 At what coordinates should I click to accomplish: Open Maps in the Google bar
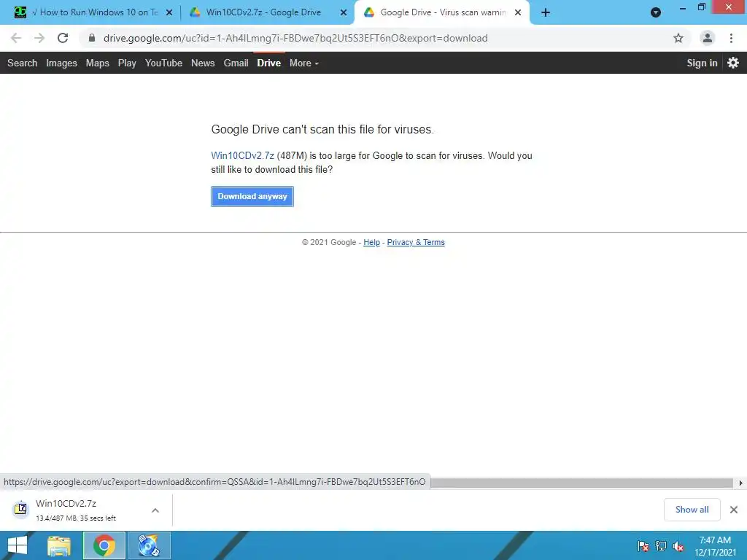click(98, 63)
